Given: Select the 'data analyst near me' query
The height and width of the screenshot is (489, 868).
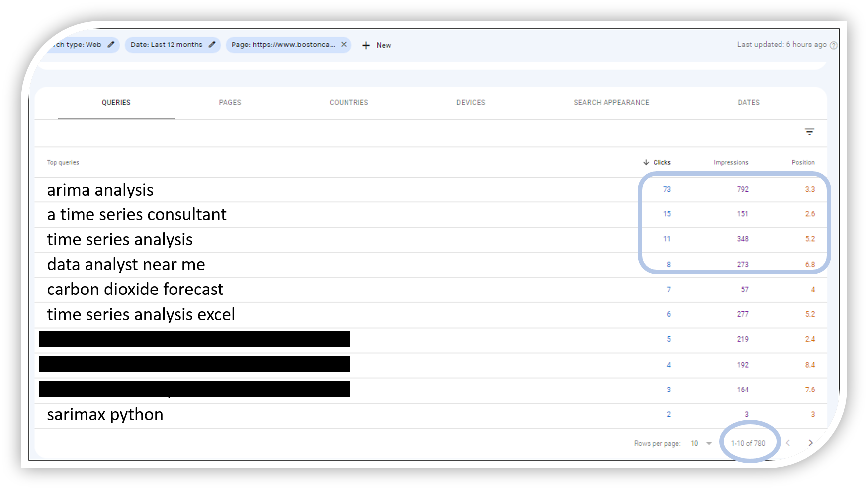Looking at the screenshot, I should point(126,264).
